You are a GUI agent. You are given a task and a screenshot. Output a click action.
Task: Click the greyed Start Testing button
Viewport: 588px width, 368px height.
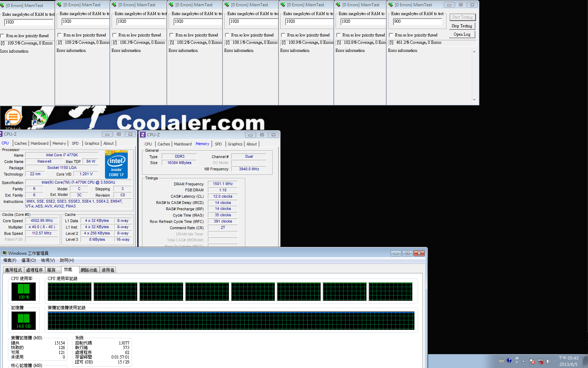click(462, 17)
